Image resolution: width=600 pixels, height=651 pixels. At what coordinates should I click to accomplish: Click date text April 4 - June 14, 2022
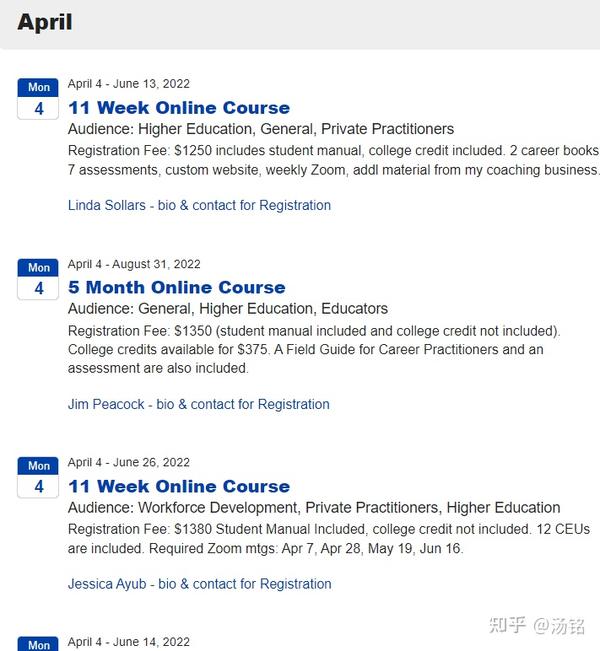pyautogui.click(x=129, y=642)
